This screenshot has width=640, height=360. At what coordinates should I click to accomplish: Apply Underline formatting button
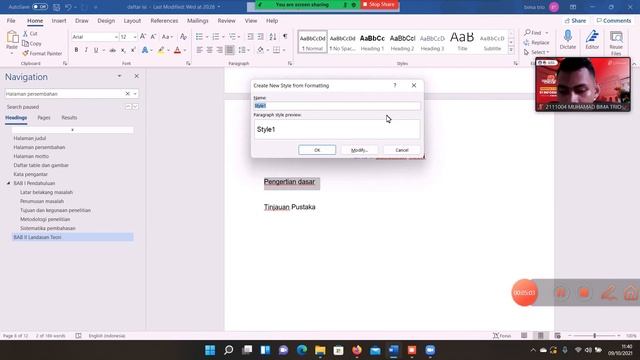[96, 50]
